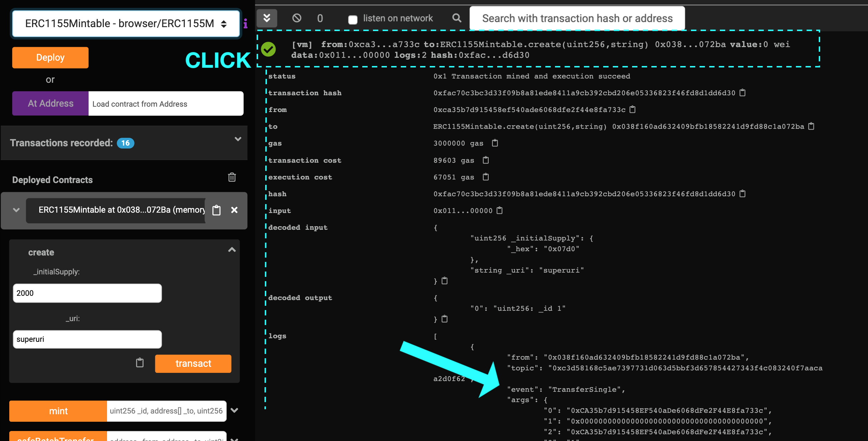The height and width of the screenshot is (441, 868).
Task: Click the transact button for create
Action: tap(193, 364)
